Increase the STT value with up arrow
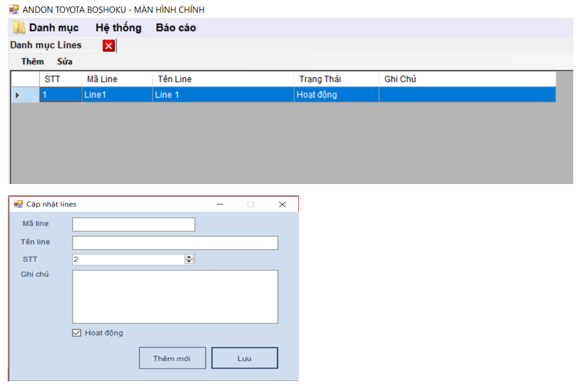The width and height of the screenshot is (581, 392). tap(189, 257)
